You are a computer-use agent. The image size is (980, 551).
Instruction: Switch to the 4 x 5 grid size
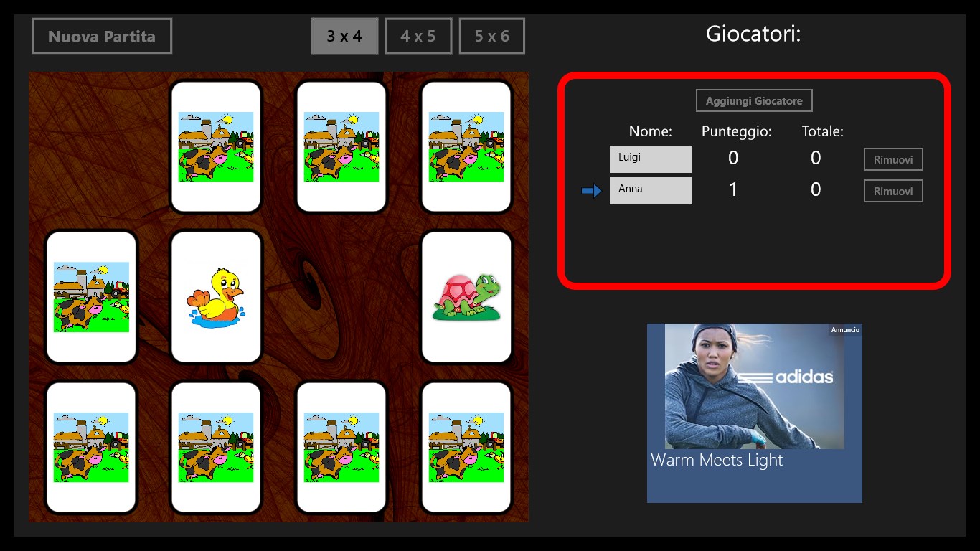pos(418,36)
